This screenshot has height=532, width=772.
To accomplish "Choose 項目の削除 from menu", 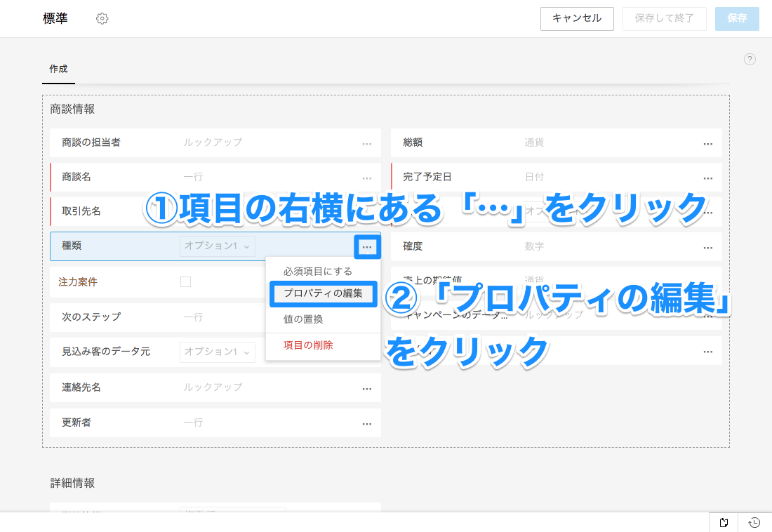I will coord(308,345).
